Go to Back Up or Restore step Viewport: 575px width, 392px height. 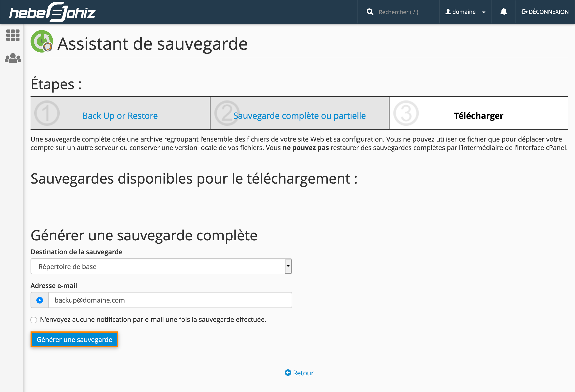click(x=120, y=116)
